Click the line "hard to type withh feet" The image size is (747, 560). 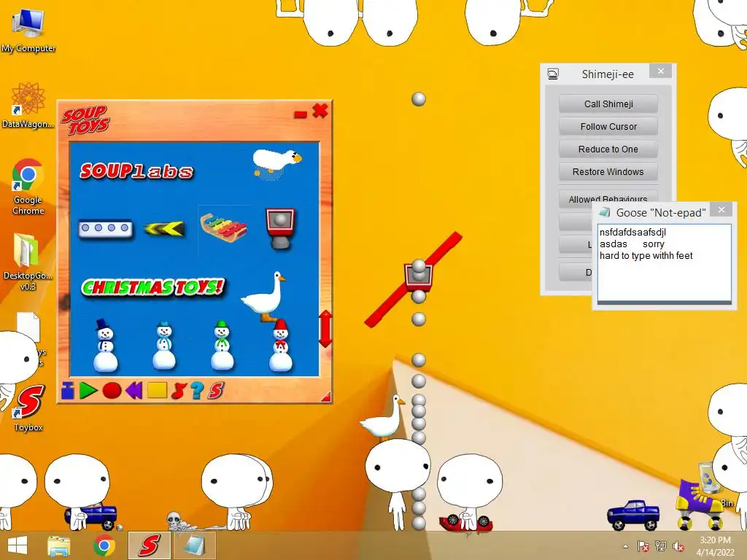tap(646, 256)
